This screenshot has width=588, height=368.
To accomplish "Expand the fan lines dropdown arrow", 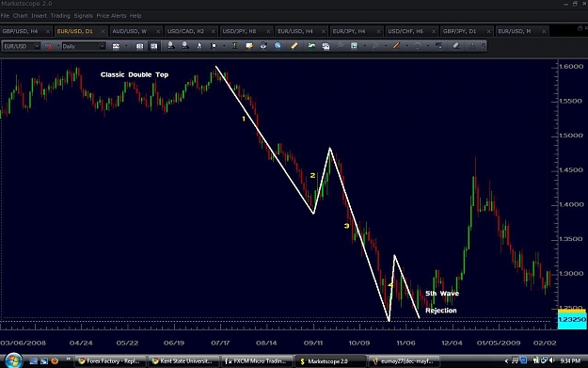I will coord(386,46).
